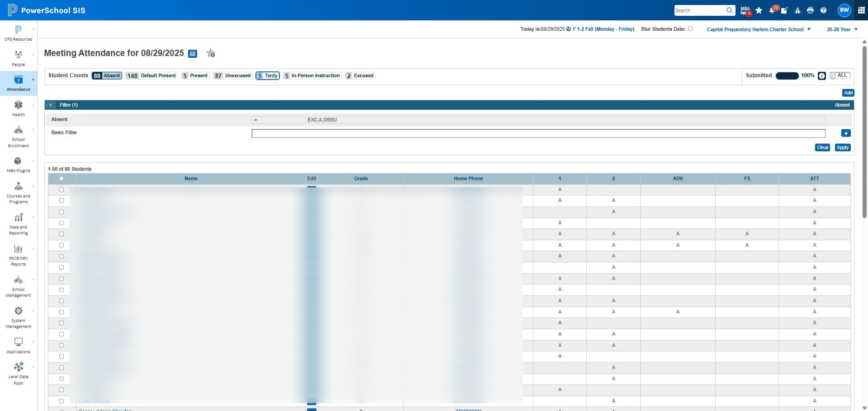Open School Management in the sidebar
The width and height of the screenshot is (868, 411).
click(x=18, y=286)
